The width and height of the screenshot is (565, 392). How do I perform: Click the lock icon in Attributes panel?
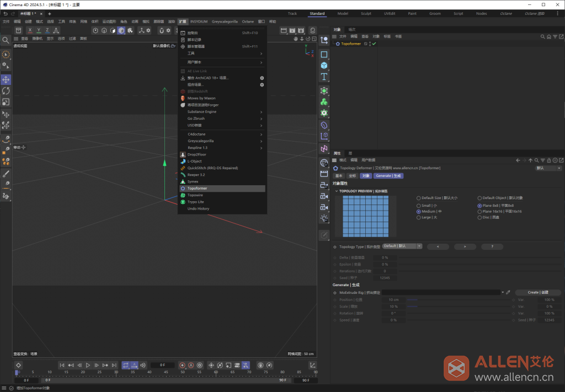[549, 160]
